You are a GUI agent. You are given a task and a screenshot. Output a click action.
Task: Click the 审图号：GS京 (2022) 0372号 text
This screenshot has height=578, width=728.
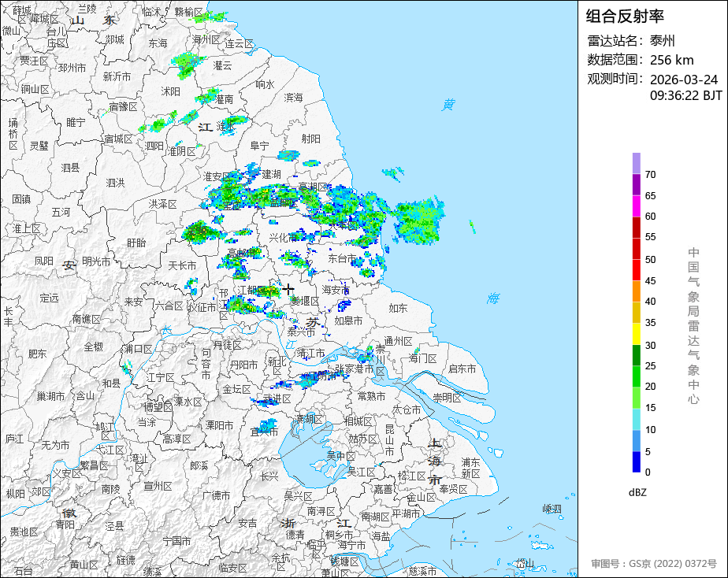654,564
